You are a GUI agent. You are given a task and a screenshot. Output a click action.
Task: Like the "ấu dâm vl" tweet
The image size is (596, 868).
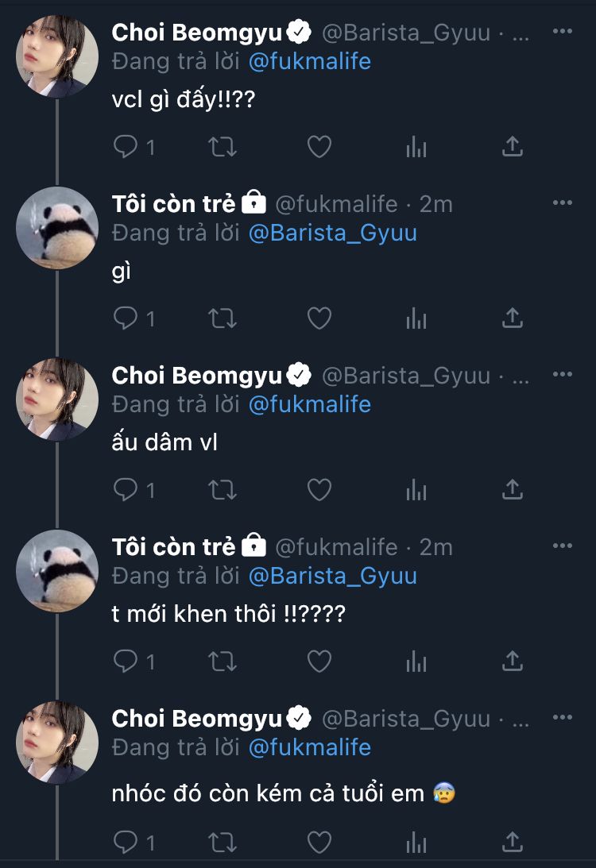[x=319, y=490]
